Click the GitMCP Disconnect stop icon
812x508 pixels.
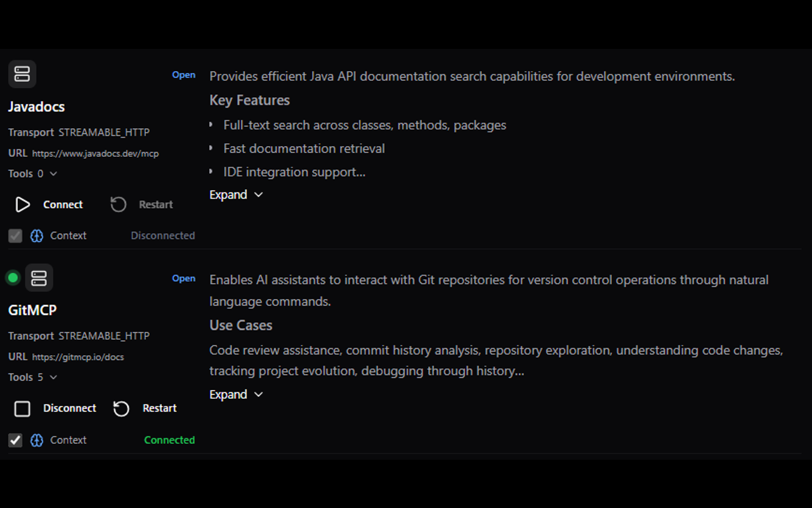pyautogui.click(x=22, y=408)
